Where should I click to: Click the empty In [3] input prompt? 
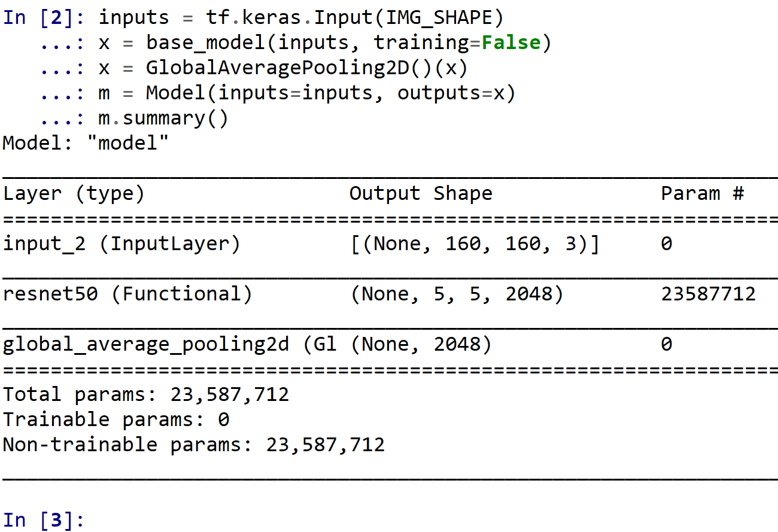(x=45, y=519)
